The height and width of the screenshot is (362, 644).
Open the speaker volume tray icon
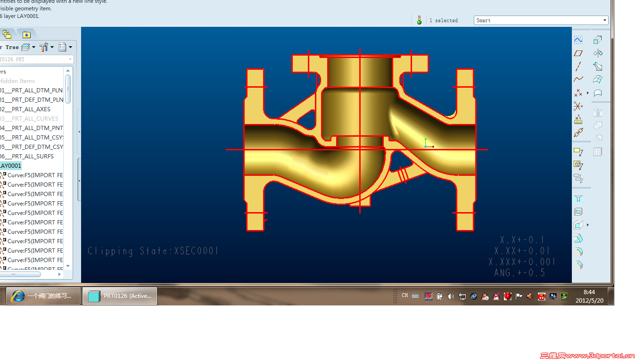pyautogui.click(x=451, y=296)
